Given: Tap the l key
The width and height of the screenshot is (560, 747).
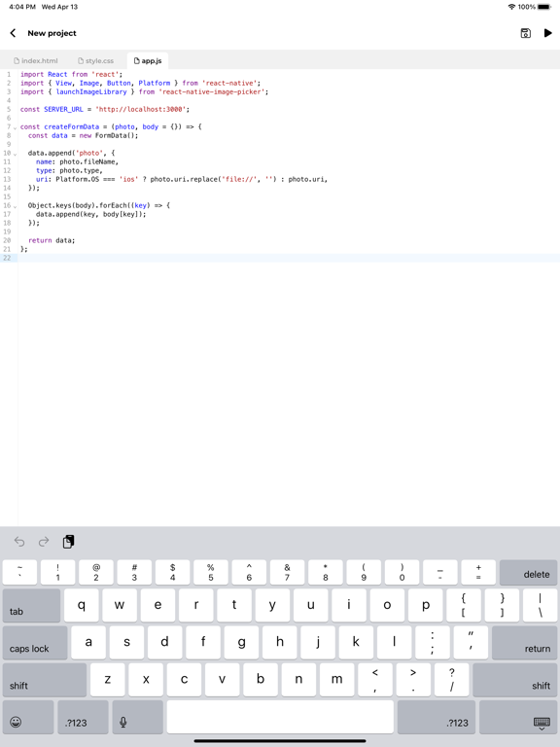Looking at the screenshot, I should coord(395,643).
